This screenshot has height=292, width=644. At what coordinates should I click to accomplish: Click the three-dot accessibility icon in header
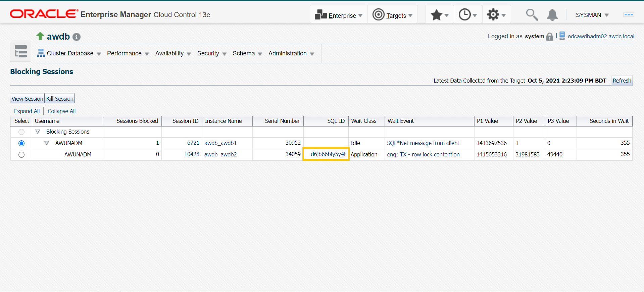click(x=629, y=15)
